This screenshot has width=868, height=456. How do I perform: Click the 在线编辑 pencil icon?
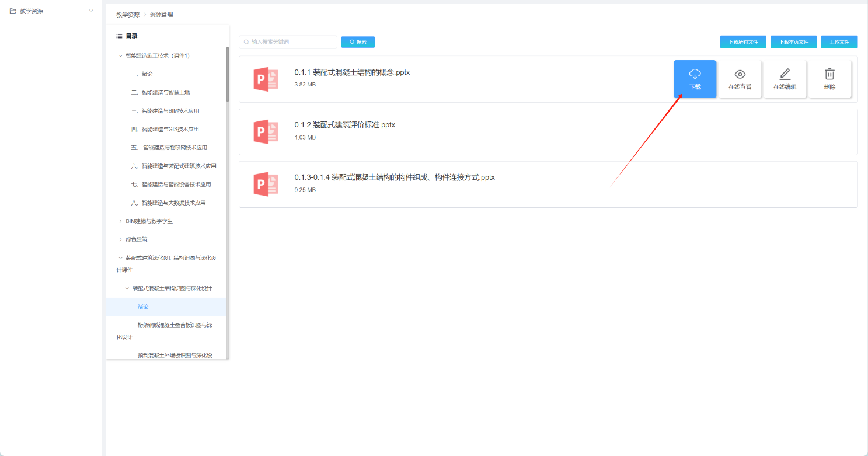(785, 74)
